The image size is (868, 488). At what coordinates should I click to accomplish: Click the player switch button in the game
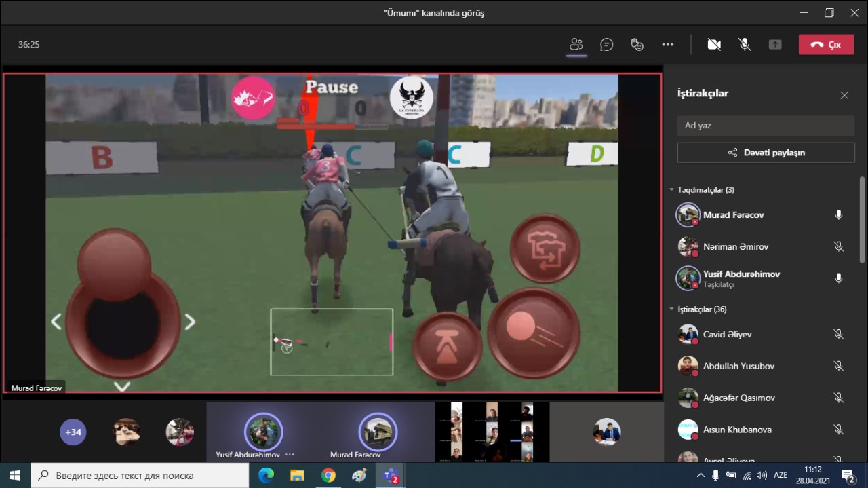tap(545, 248)
